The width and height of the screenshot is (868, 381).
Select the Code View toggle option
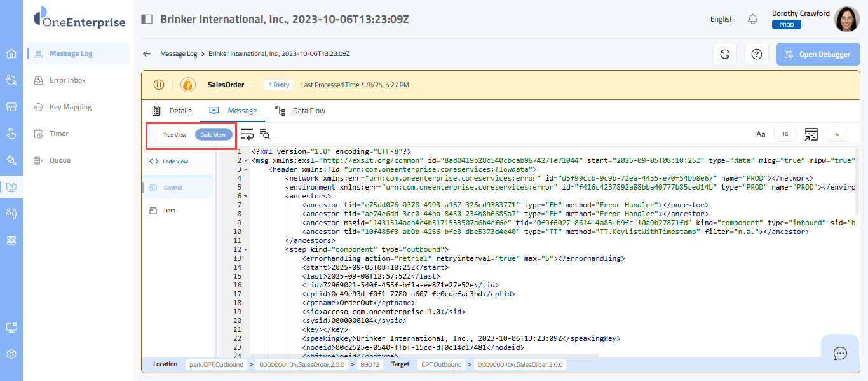213,135
